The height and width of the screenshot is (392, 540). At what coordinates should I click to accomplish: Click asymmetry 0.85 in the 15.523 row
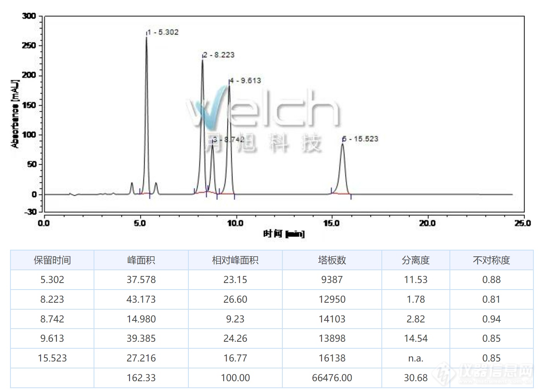491,358
